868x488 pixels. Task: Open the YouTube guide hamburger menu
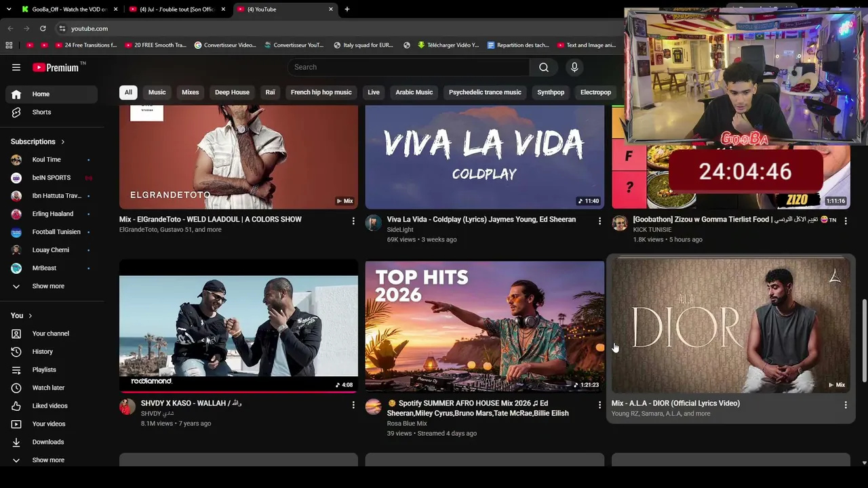pyautogui.click(x=16, y=67)
